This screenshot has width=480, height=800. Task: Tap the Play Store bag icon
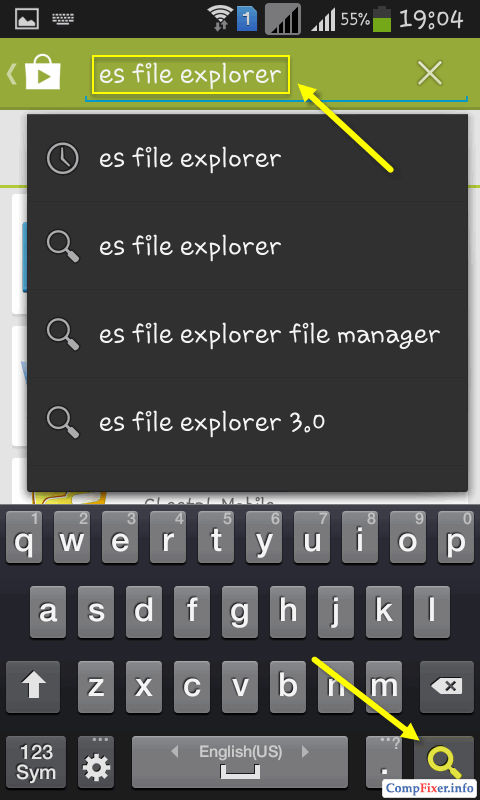tap(43, 74)
